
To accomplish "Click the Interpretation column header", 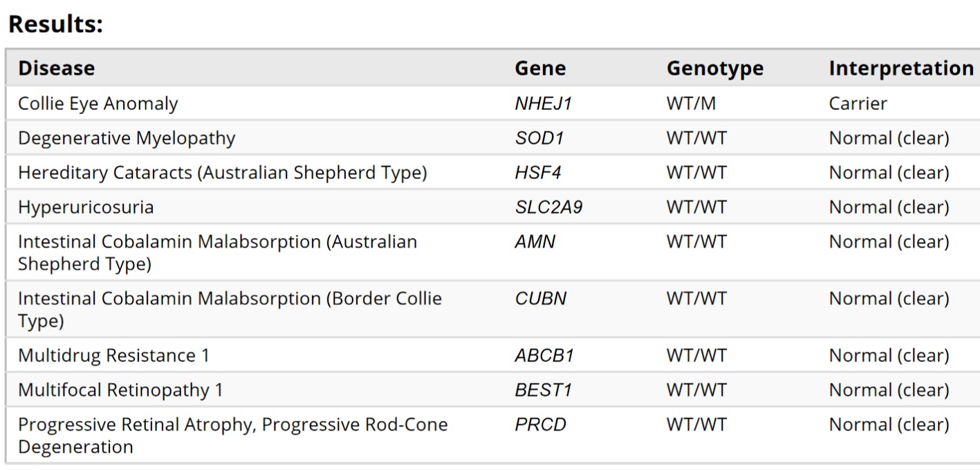I will (x=900, y=68).
